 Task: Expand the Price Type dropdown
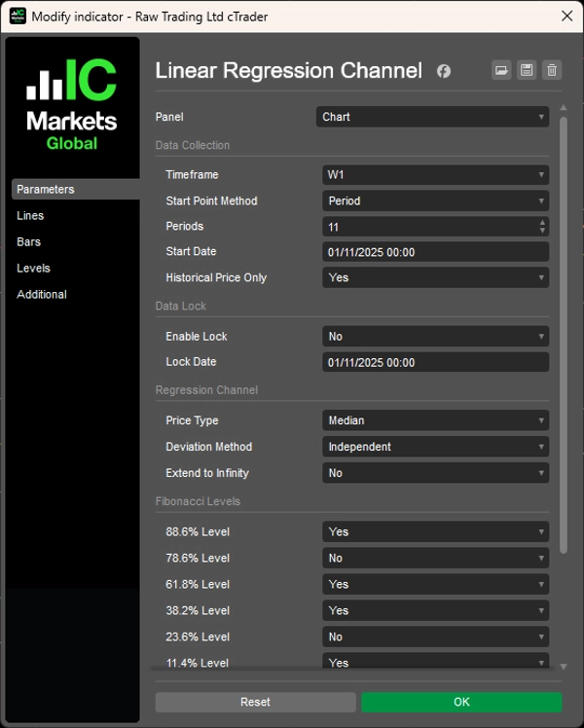[x=435, y=421]
